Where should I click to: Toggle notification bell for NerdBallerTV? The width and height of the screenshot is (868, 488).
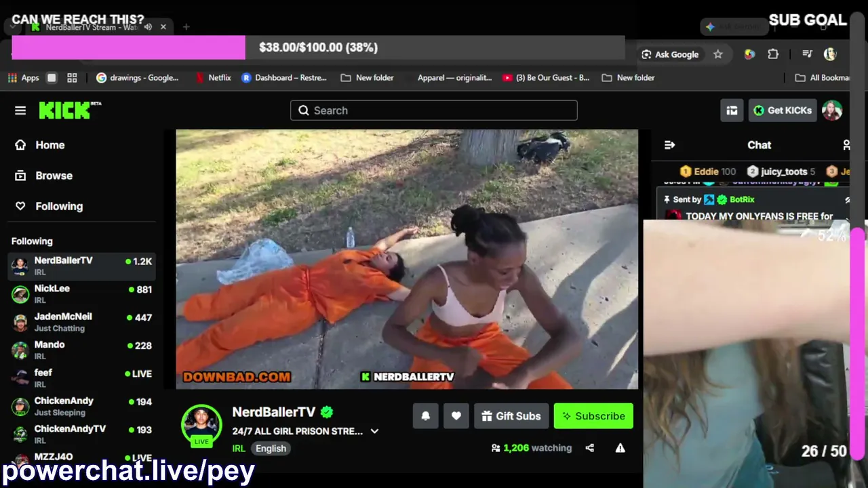(x=426, y=416)
